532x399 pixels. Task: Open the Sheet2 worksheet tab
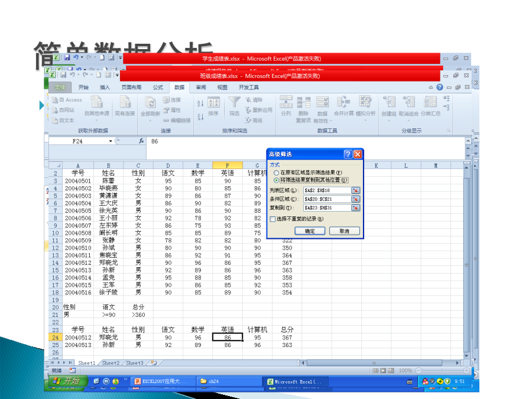(110, 363)
